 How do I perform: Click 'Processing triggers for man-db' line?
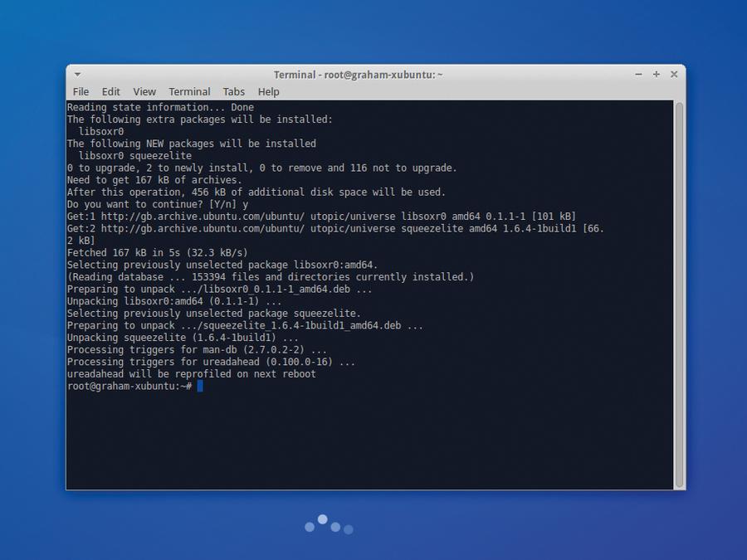click(197, 350)
